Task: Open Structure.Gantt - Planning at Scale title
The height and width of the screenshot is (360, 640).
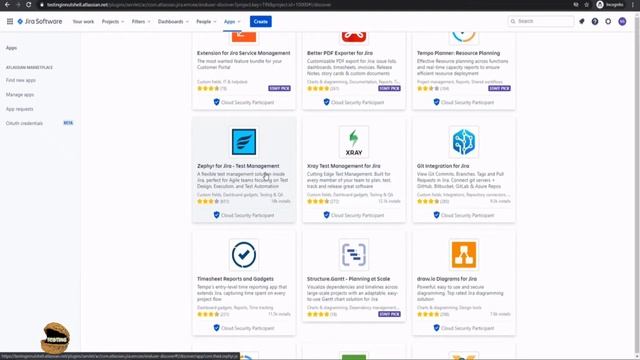Action: [x=348, y=279]
